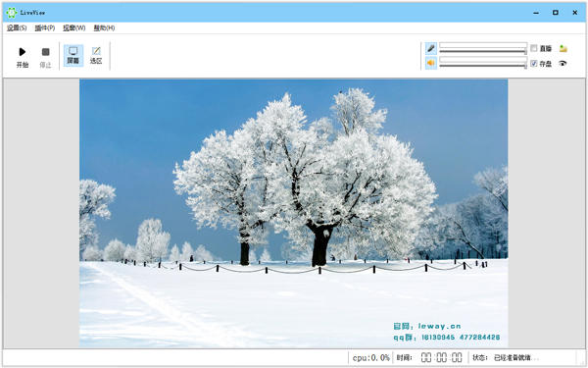Minimize the LiveView window

536,13
